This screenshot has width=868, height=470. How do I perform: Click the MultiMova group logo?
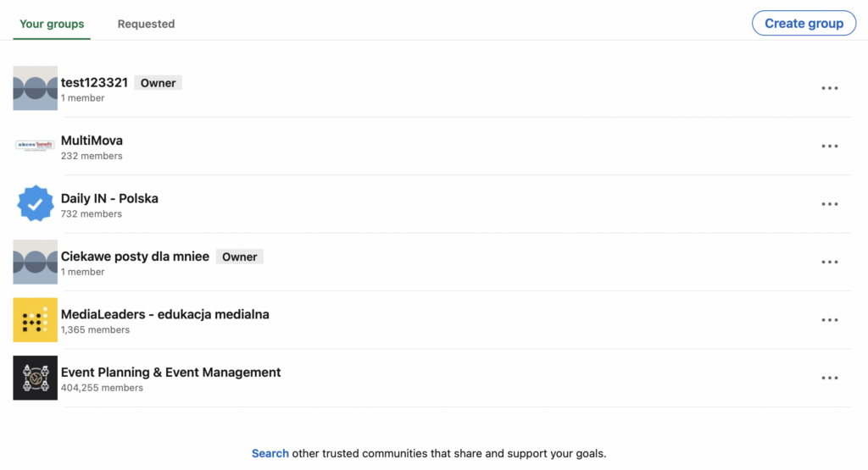click(36, 146)
